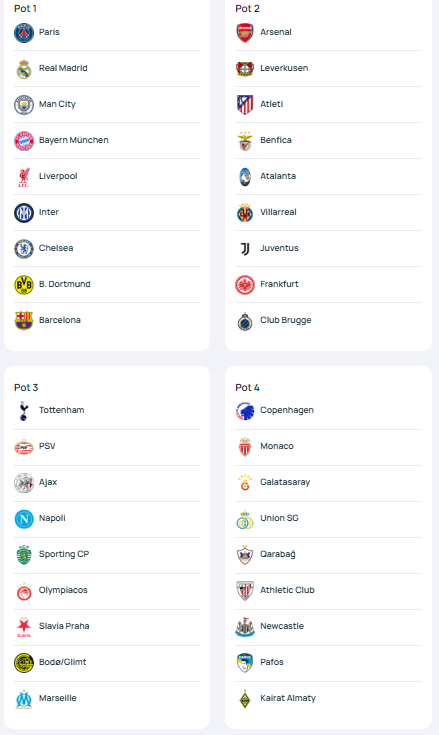Select the Club Brugge team name
Screen dimensions: 439x735
point(286,320)
